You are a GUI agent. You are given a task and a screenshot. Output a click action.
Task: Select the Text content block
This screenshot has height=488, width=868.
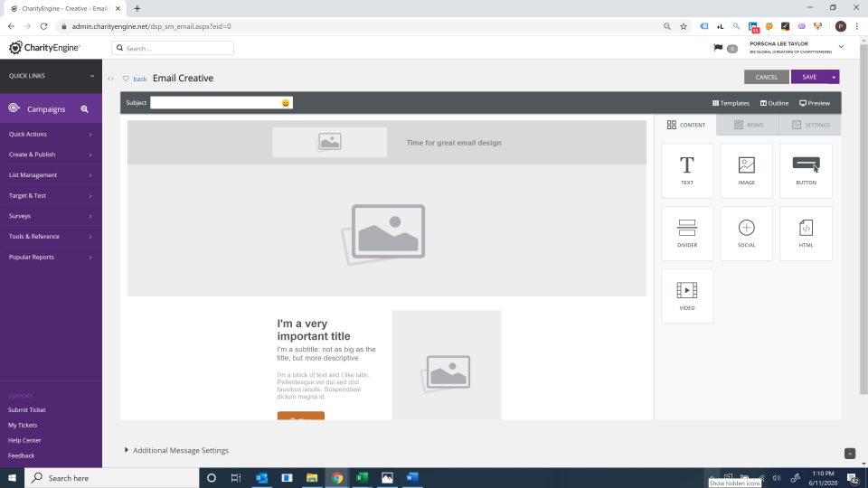pyautogui.click(x=687, y=171)
